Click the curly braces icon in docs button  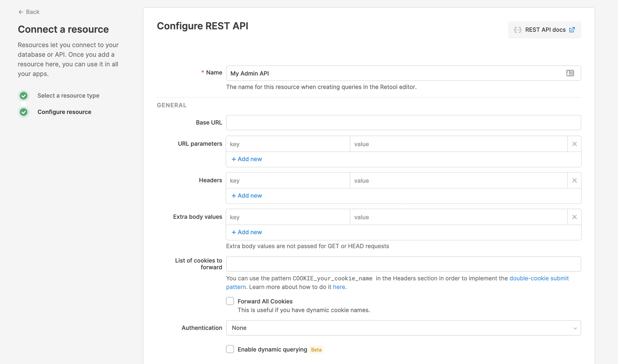pyautogui.click(x=518, y=30)
